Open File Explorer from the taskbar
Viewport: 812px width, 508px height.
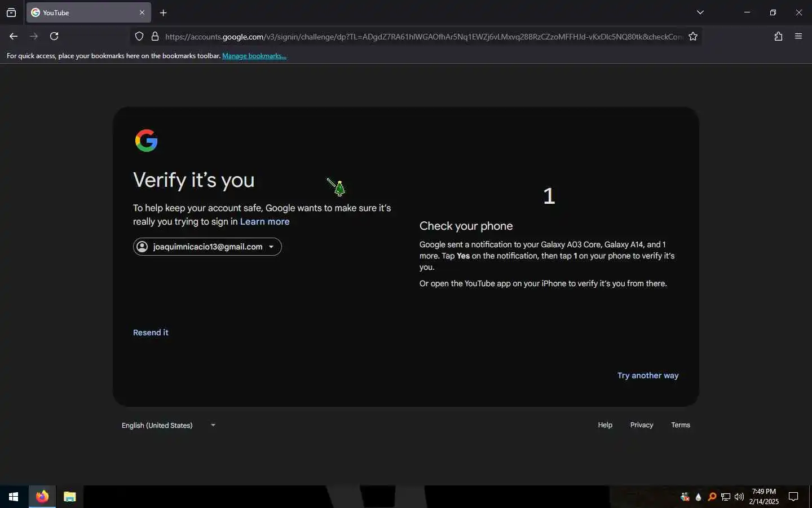[69, 497]
